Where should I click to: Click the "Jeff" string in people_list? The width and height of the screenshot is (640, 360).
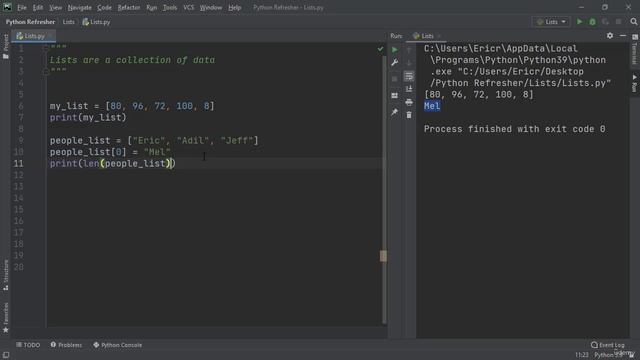(237, 140)
